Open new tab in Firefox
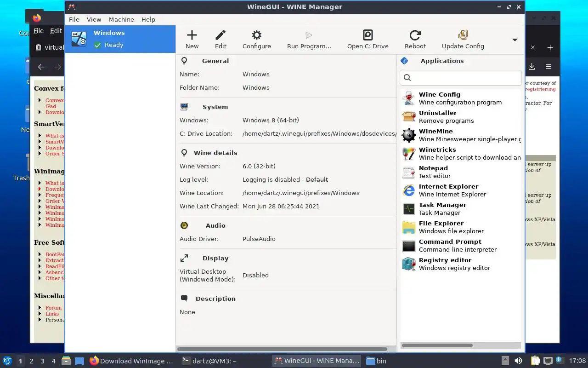The image size is (588, 368). tap(550, 47)
